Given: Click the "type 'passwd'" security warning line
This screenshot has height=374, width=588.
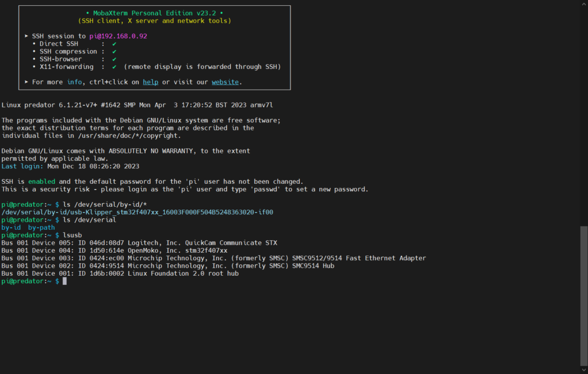Looking at the screenshot, I should pyautogui.click(x=185, y=190).
